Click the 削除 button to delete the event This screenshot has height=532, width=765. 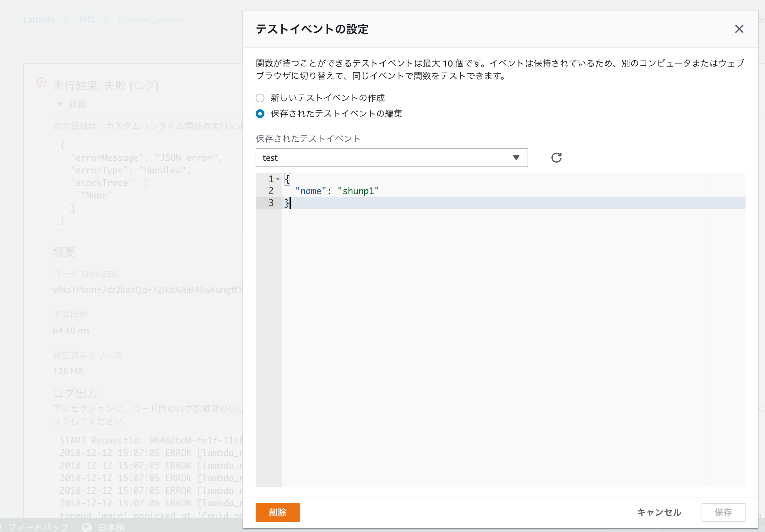278,512
